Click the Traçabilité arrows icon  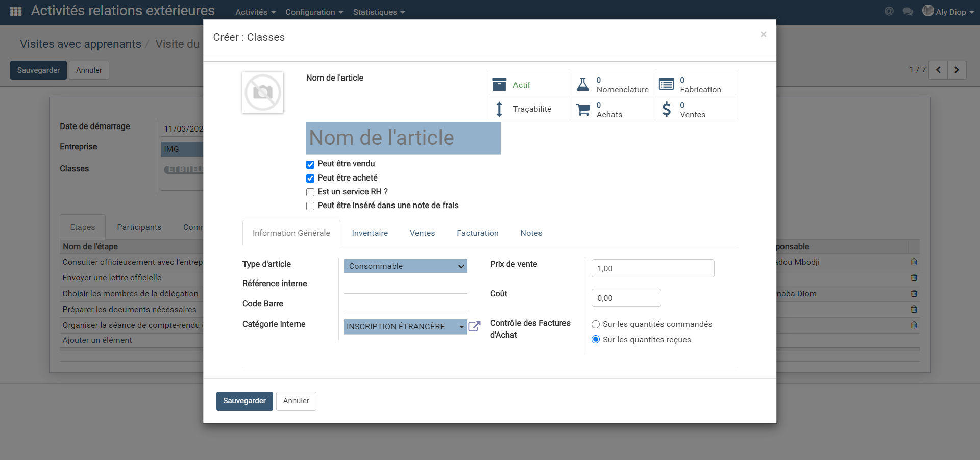click(x=499, y=109)
